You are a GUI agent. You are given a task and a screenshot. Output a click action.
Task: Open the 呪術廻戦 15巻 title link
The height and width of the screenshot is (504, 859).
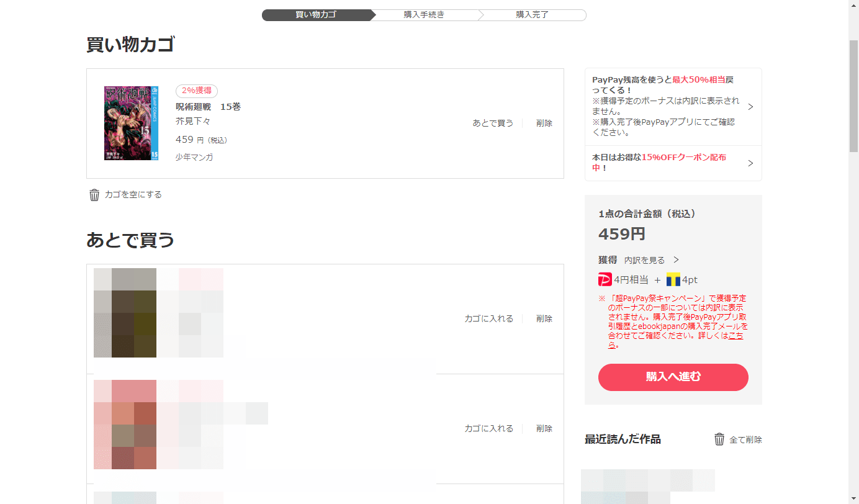[209, 107]
